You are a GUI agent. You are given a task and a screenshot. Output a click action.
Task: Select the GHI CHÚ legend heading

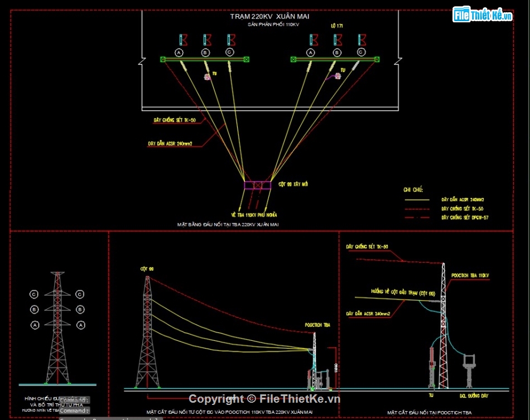[x=413, y=190]
